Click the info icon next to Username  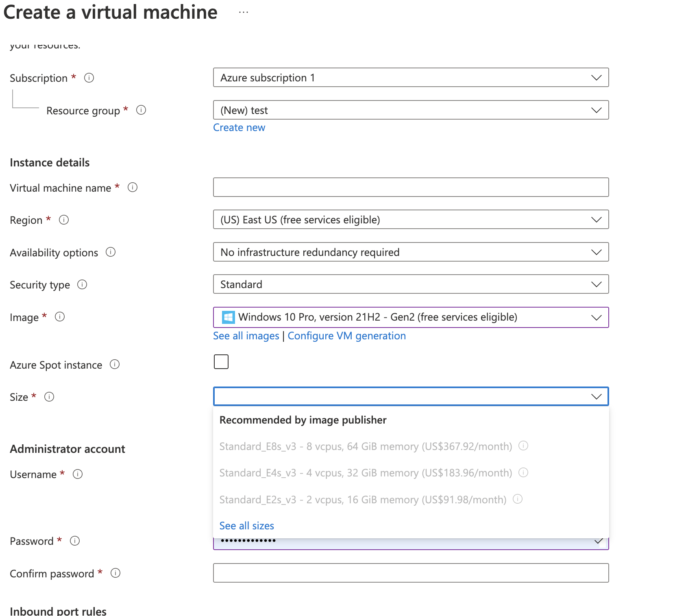pyautogui.click(x=78, y=474)
